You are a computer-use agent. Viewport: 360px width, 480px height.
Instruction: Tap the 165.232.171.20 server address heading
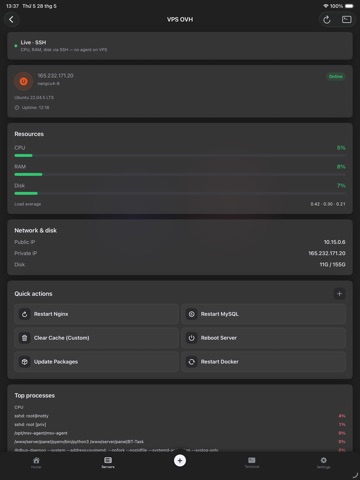click(55, 76)
